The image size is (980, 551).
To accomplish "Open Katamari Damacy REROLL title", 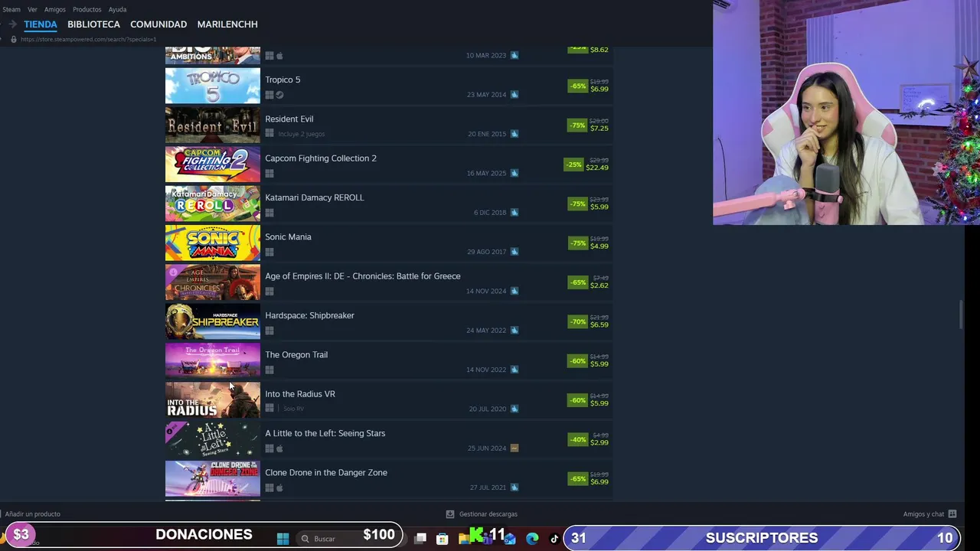I will [315, 197].
